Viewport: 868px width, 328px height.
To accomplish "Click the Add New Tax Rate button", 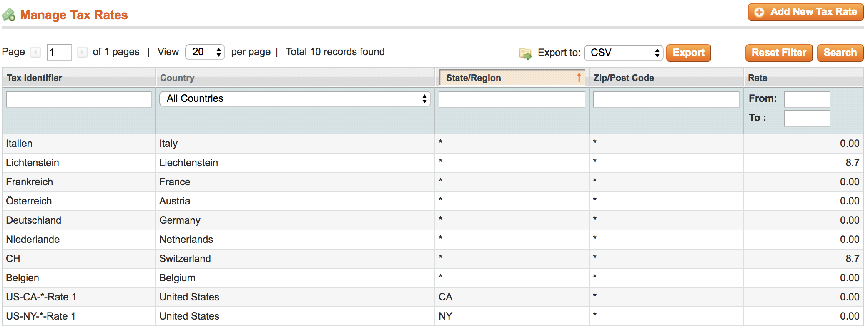I will (805, 12).
